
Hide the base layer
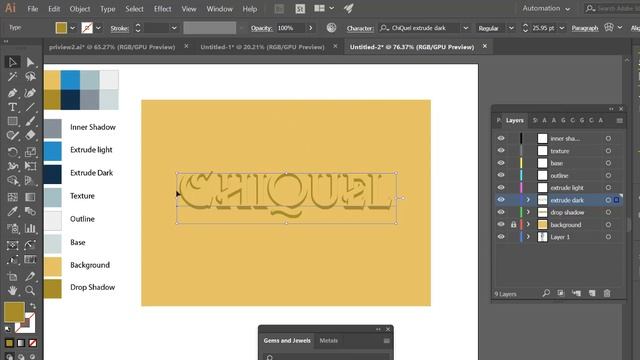tap(501, 163)
